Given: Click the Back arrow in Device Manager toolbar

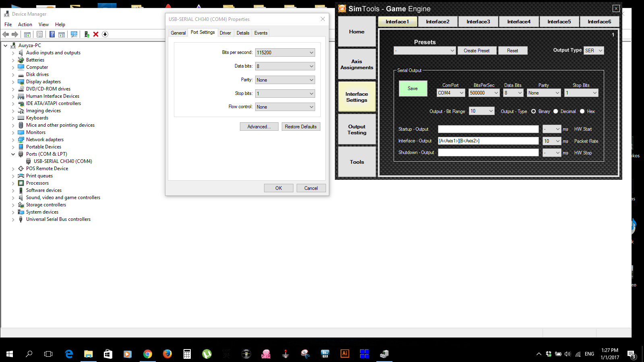Looking at the screenshot, I should (x=6, y=34).
